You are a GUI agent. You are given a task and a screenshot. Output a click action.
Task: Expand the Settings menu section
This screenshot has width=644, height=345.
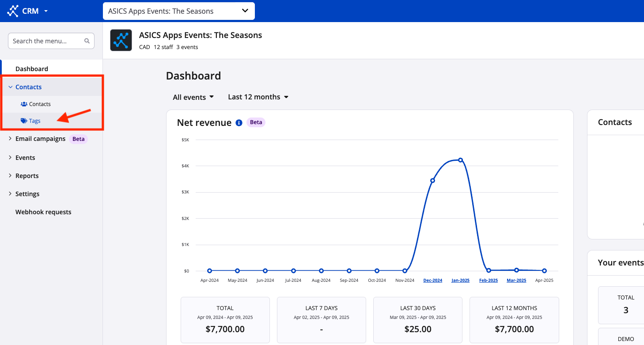(11, 194)
